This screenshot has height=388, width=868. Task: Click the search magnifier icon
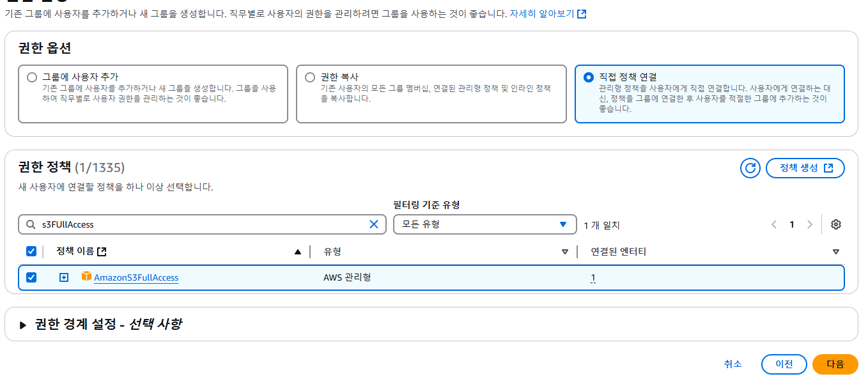coord(31,224)
